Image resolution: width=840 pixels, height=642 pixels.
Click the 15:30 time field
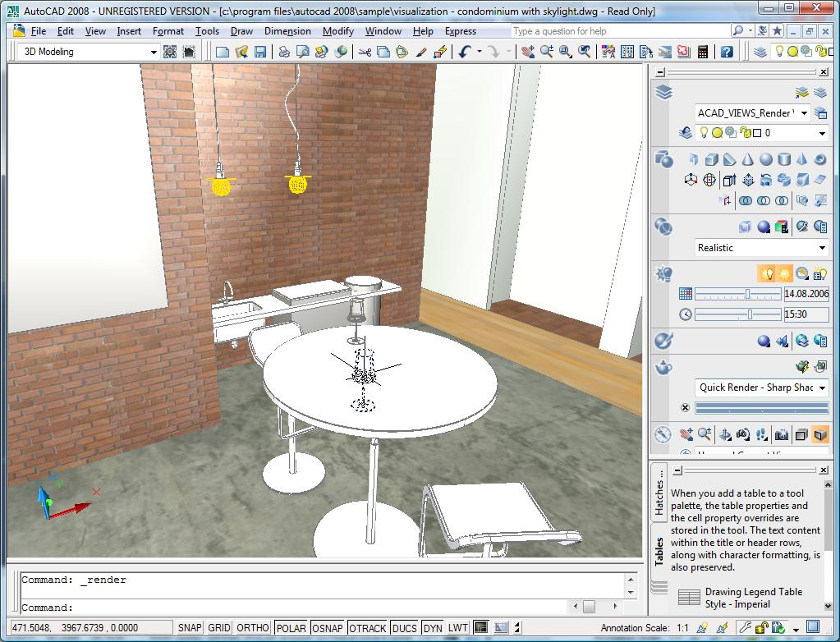(x=806, y=314)
